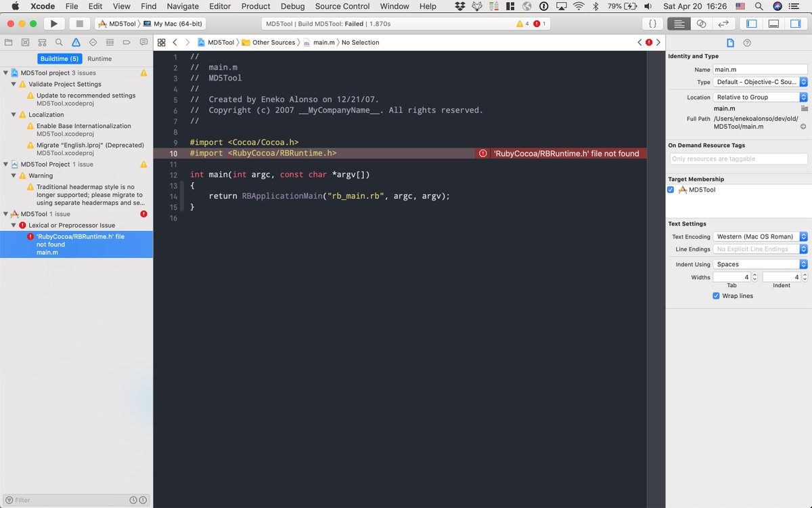Image resolution: width=812 pixels, height=508 pixels.
Task: Select the Buildtime (5) filter
Action: 60,59
